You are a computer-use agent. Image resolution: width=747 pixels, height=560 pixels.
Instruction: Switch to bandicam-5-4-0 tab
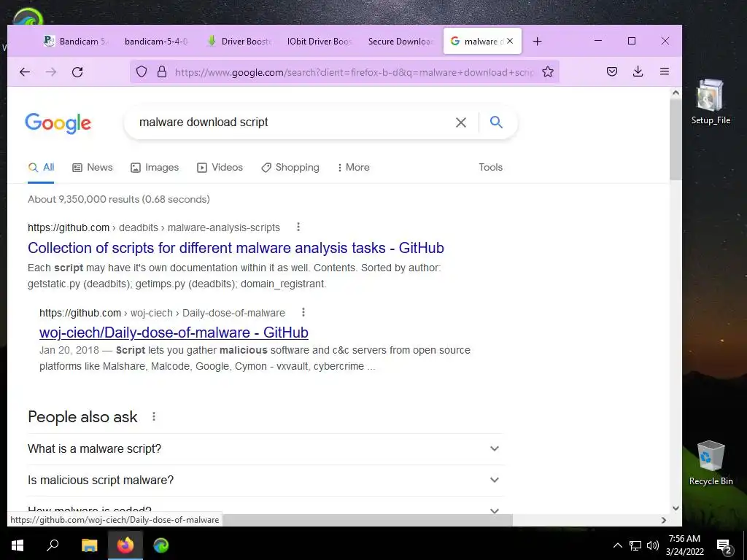point(156,42)
